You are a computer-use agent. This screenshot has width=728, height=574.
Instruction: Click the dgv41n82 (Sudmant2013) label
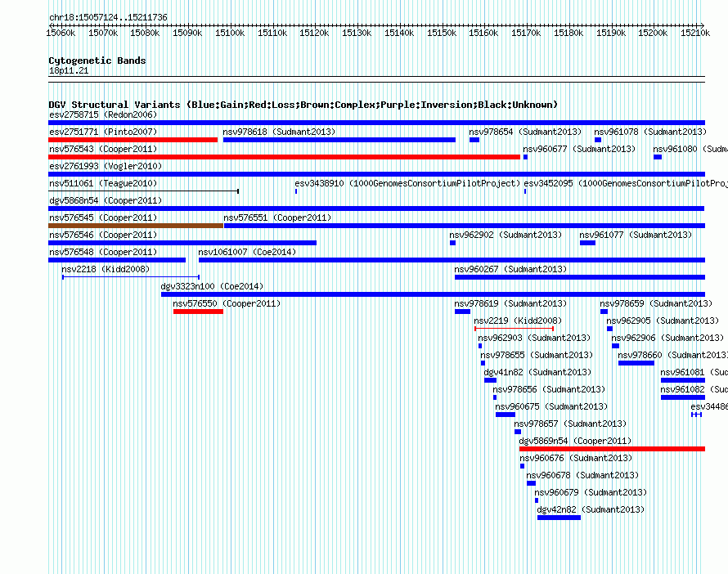[537, 372]
